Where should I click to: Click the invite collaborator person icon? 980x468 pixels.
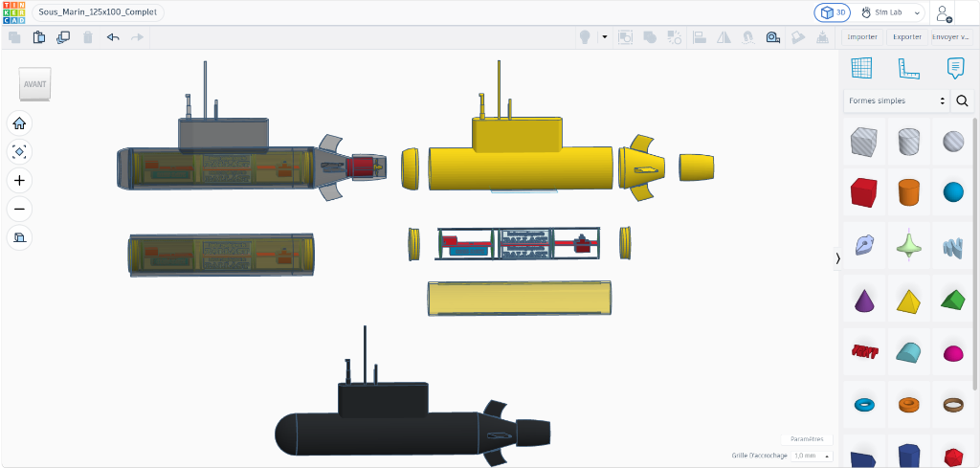944,12
